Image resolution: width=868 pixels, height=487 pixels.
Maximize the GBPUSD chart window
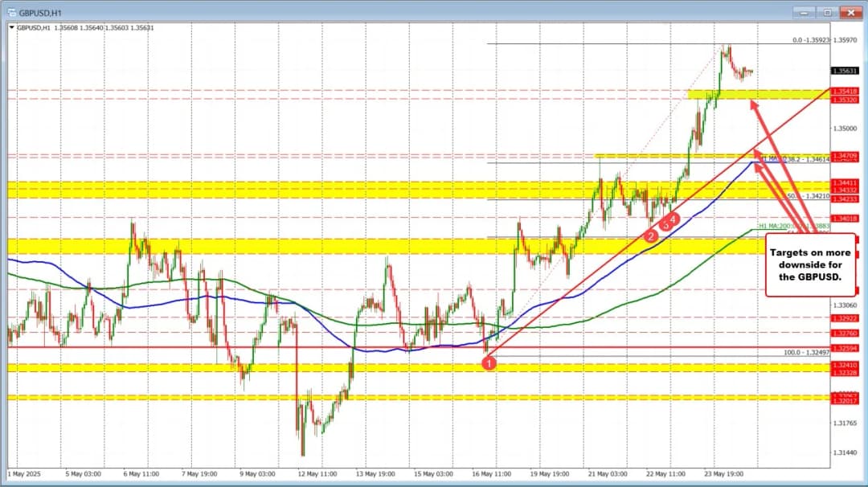click(828, 12)
